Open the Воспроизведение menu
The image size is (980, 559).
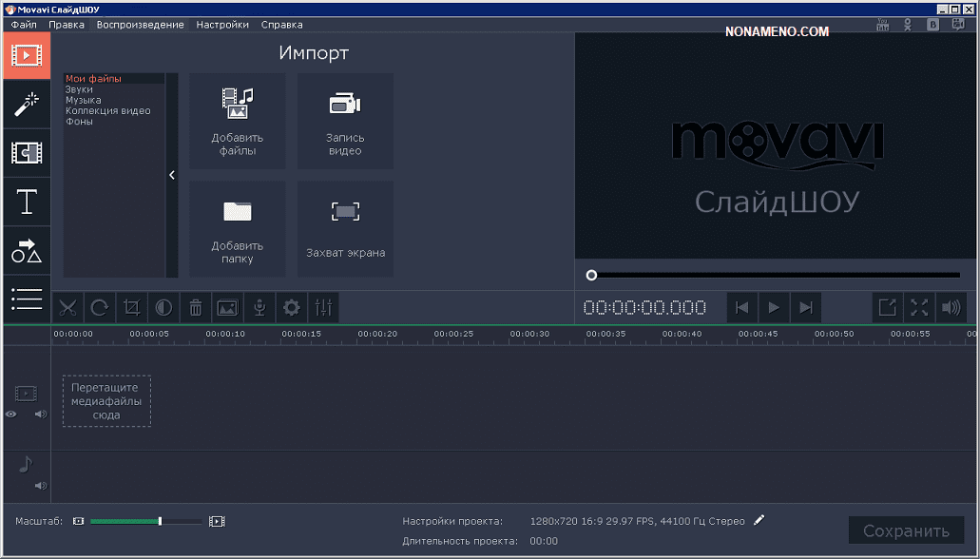140,25
